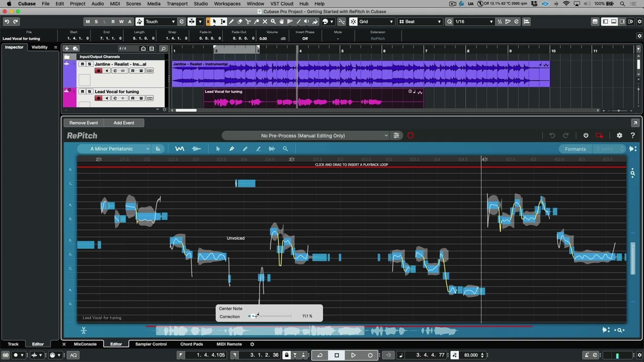The height and width of the screenshot is (362, 644).
Task: Open the Inspector panel options menu icon
Action: pos(55,47)
